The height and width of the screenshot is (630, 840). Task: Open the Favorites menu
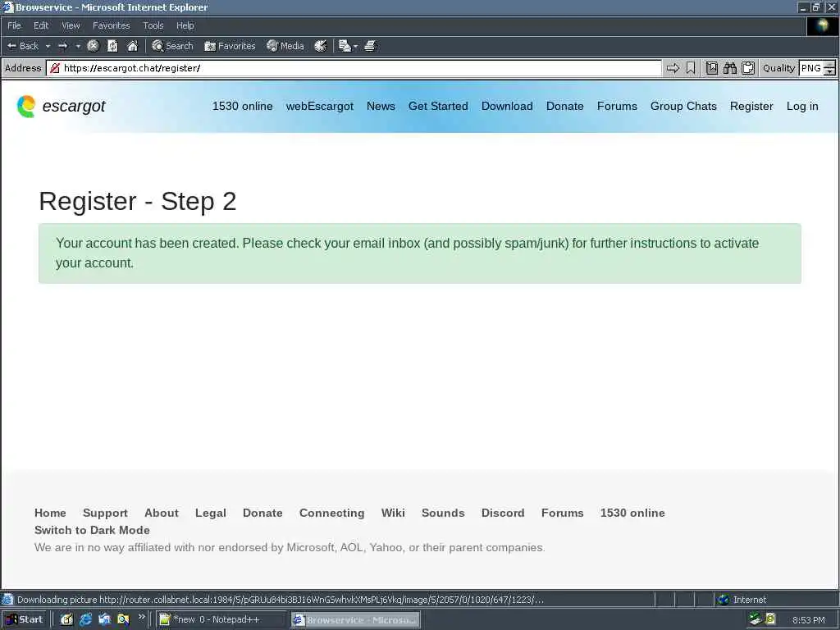point(111,25)
